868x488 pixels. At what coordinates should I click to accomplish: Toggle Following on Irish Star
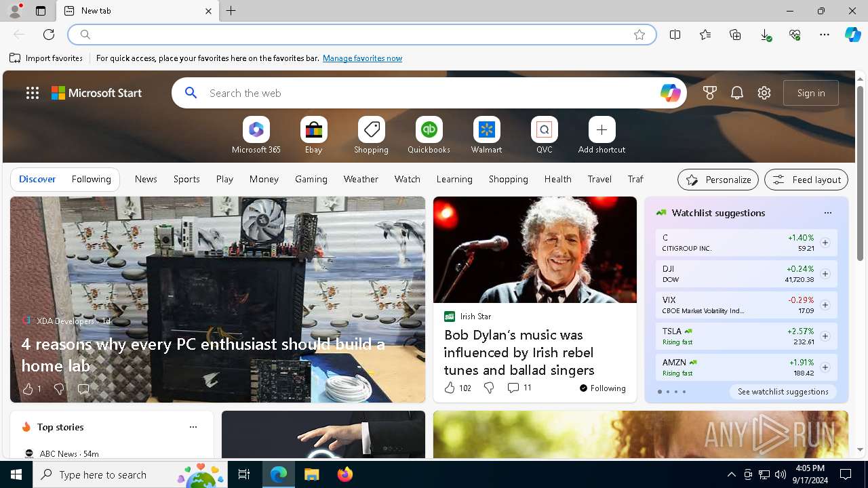pos(602,388)
